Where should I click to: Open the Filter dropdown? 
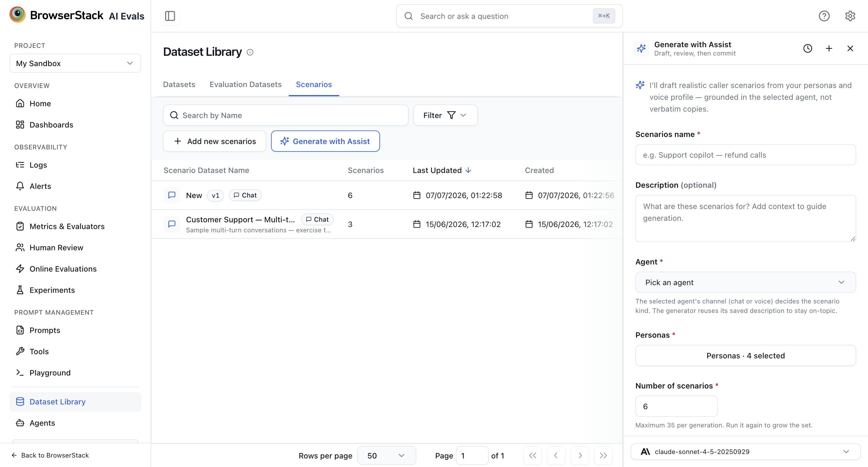tap(446, 115)
